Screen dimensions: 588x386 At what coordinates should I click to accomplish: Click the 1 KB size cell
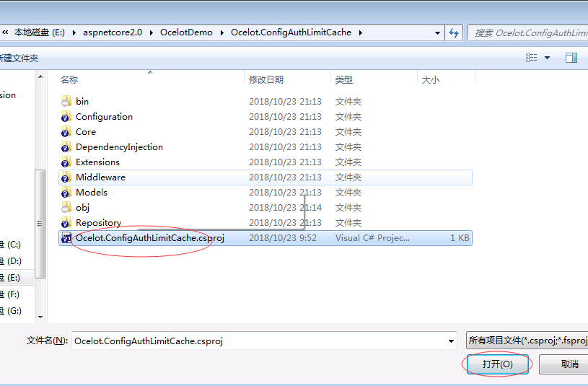[x=460, y=238]
